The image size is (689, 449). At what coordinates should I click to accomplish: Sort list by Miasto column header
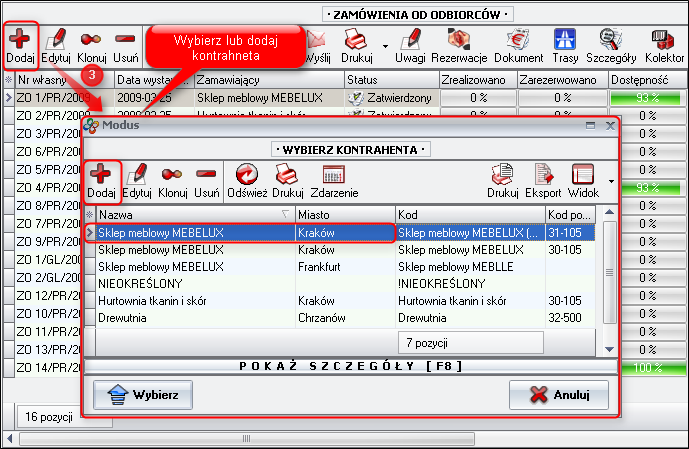(343, 214)
